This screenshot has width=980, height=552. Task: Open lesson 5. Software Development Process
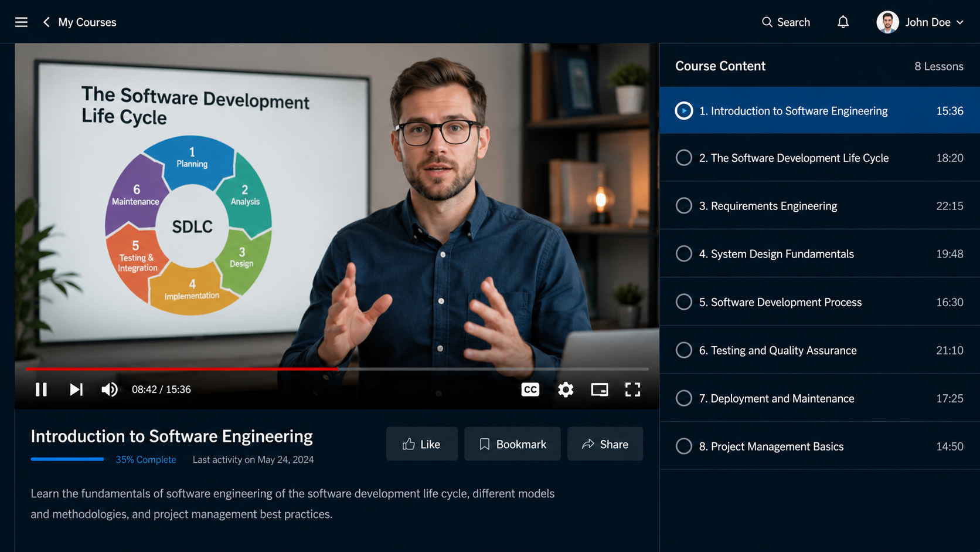point(819,302)
